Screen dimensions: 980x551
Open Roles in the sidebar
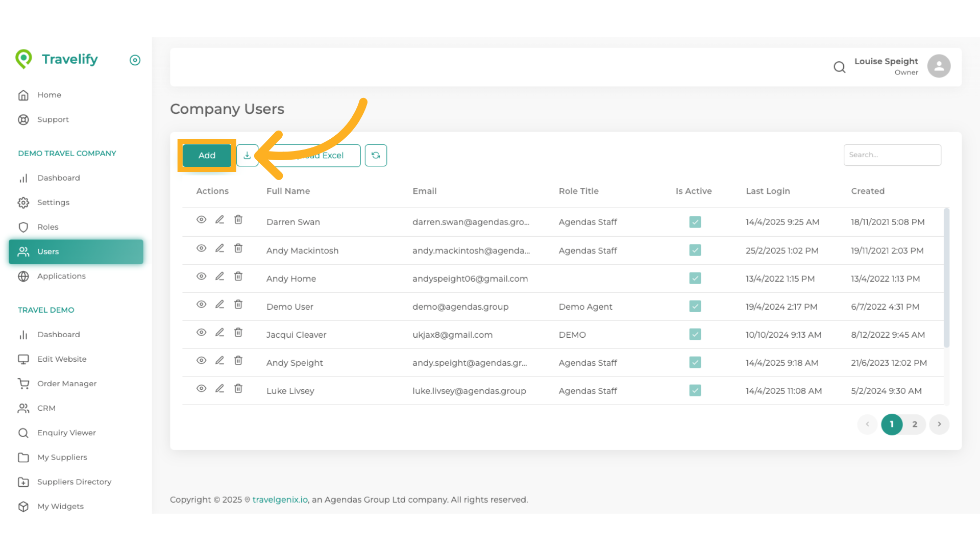click(47, 227)
